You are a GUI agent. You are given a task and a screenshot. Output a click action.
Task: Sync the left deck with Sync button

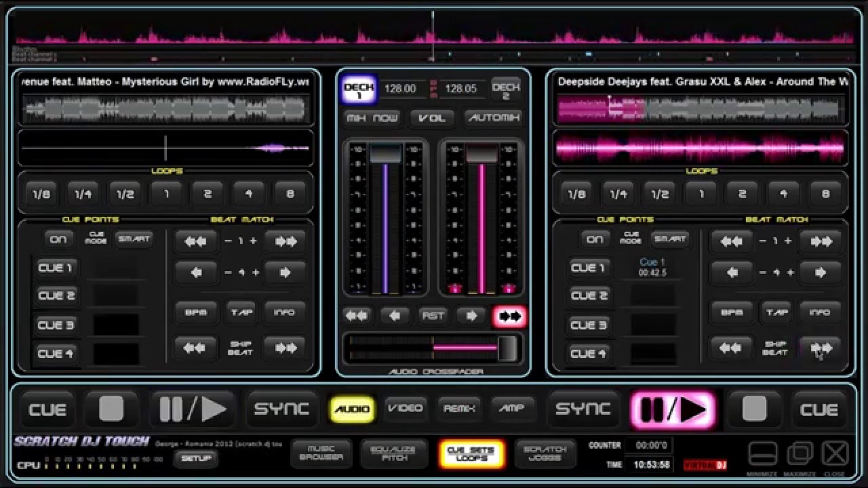(281, 409)
